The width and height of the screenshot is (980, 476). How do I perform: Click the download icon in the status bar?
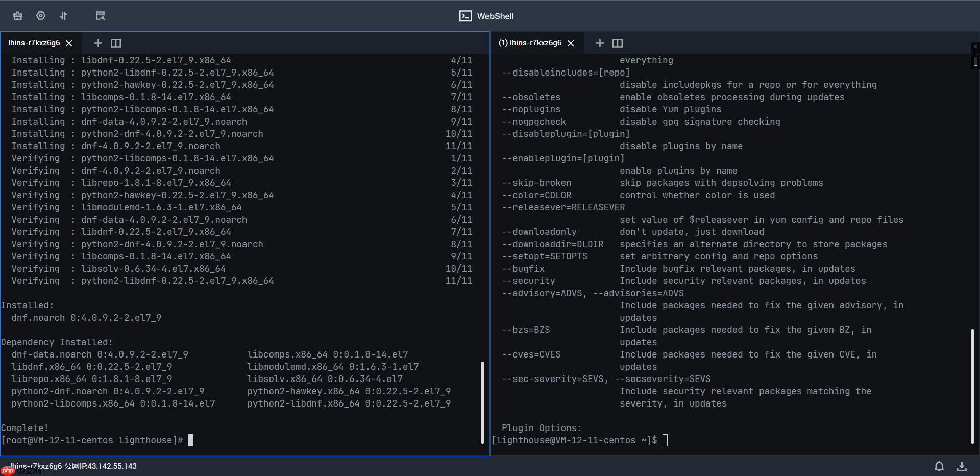(x=962, y=466)
